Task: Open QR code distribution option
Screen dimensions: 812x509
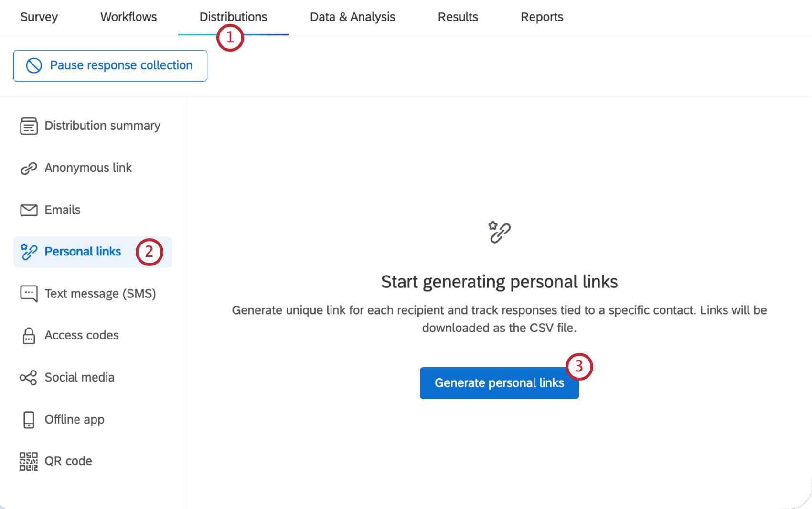Action: point(93,461)
